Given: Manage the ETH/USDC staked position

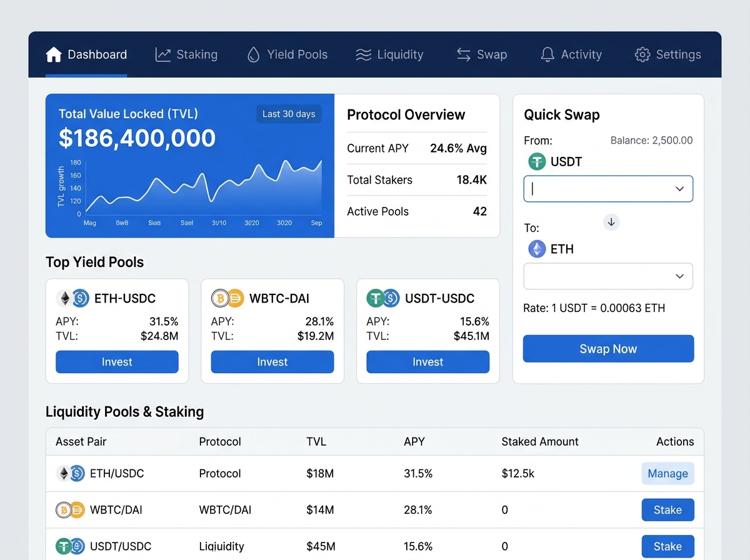Looking at the screenshot, I should 667,474.
